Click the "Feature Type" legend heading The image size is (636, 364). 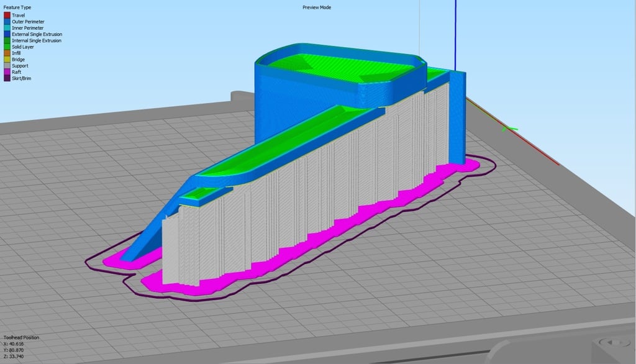tap(17, 7)
